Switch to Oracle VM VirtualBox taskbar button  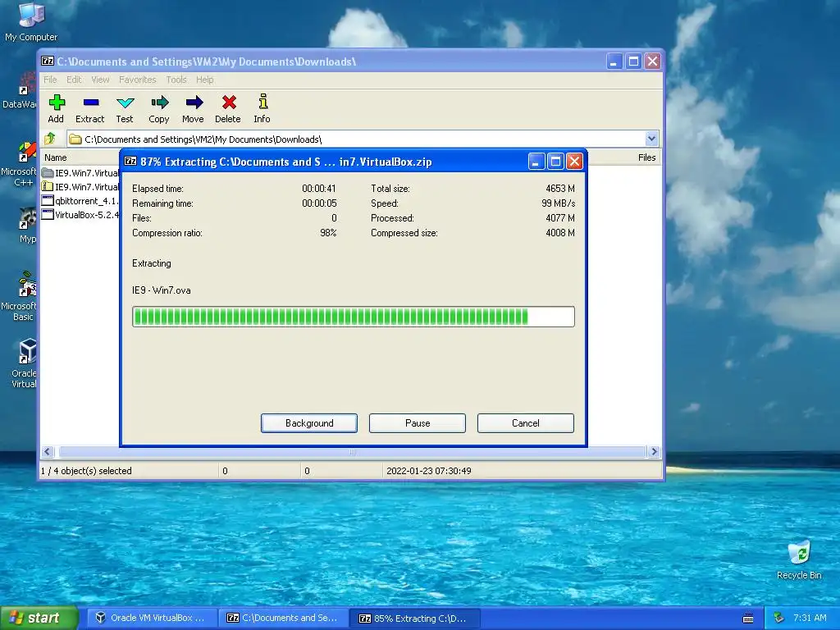[151, 619]
